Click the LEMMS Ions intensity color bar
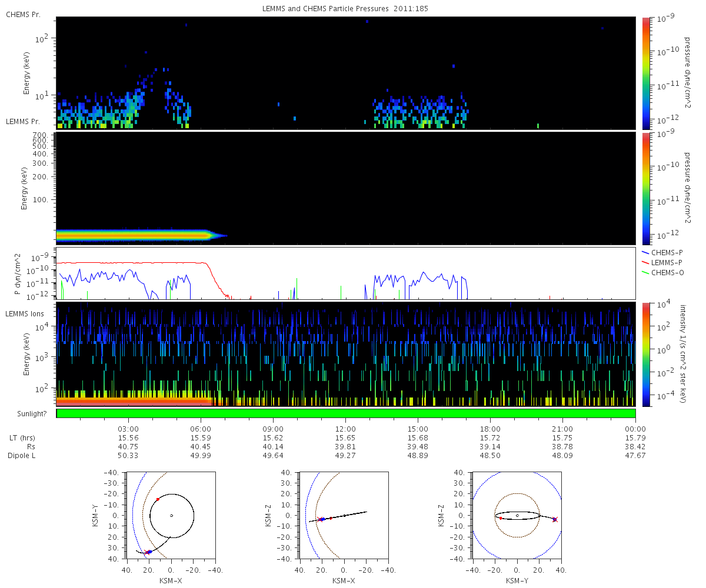This screenshot has width=706, height=588. point(646,354)
